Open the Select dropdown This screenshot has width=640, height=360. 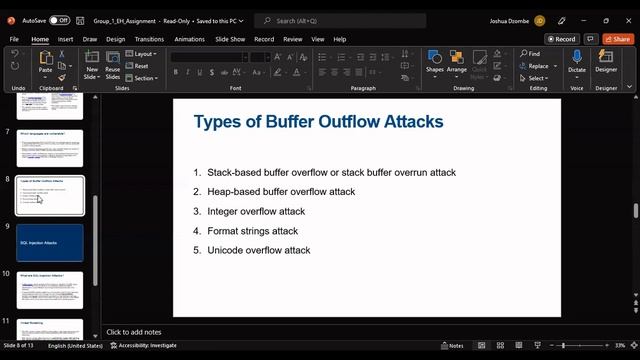tap(534, 78)
